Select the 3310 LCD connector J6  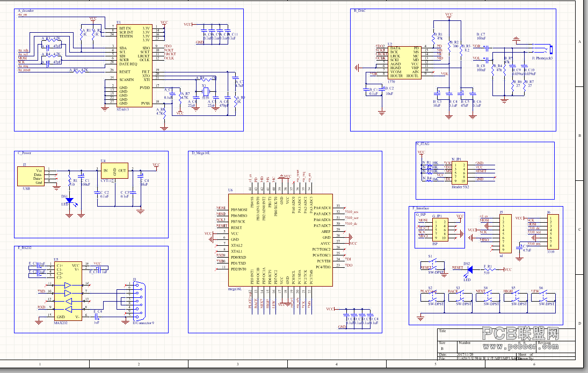[553, 232]
